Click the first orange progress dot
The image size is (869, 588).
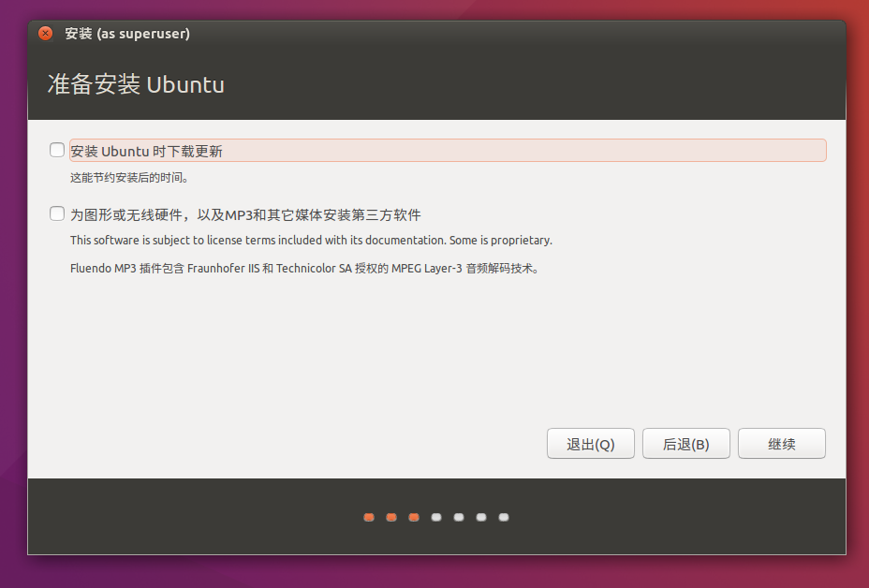[x=368, y=516]
